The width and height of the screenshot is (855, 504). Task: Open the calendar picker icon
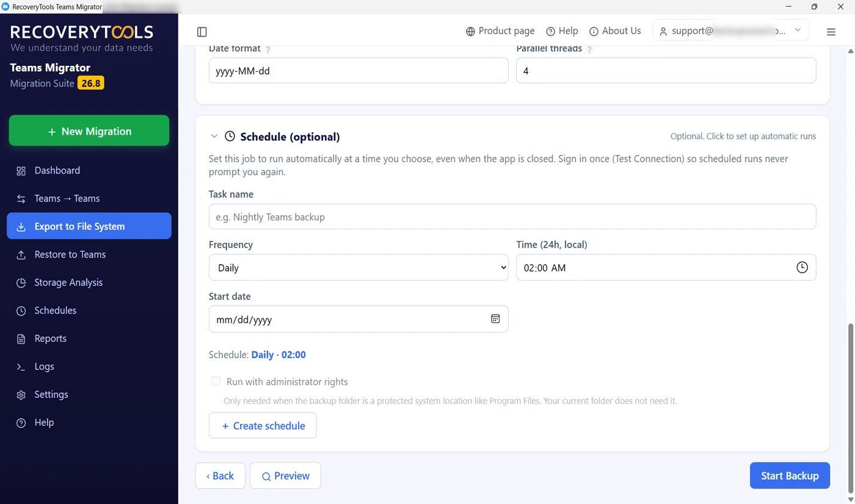pos(495,319)
